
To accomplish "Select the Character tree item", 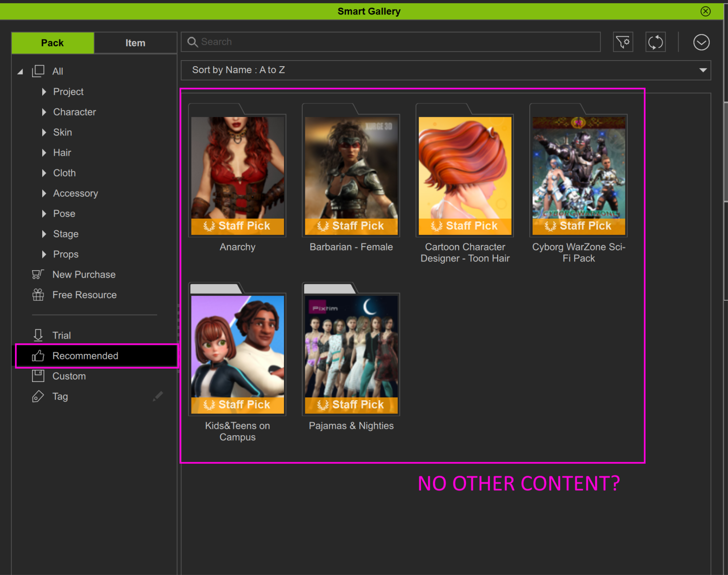I will (x=75, y=112).
